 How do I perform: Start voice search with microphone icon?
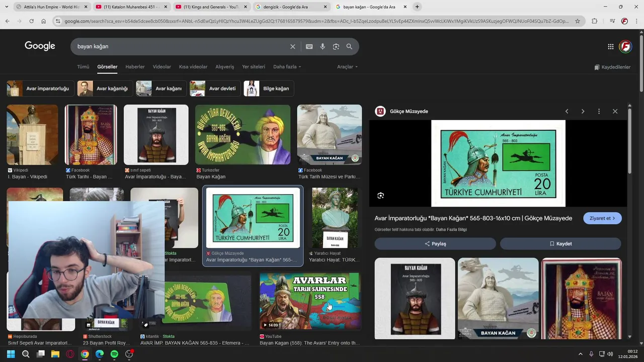(323, 46)
